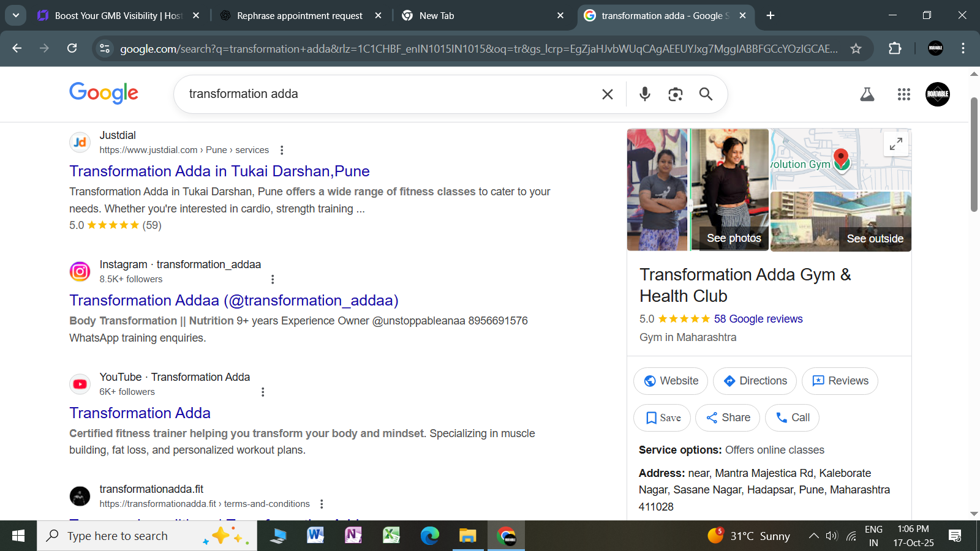Open search by image (Lens)

click(x=675, y=94)
